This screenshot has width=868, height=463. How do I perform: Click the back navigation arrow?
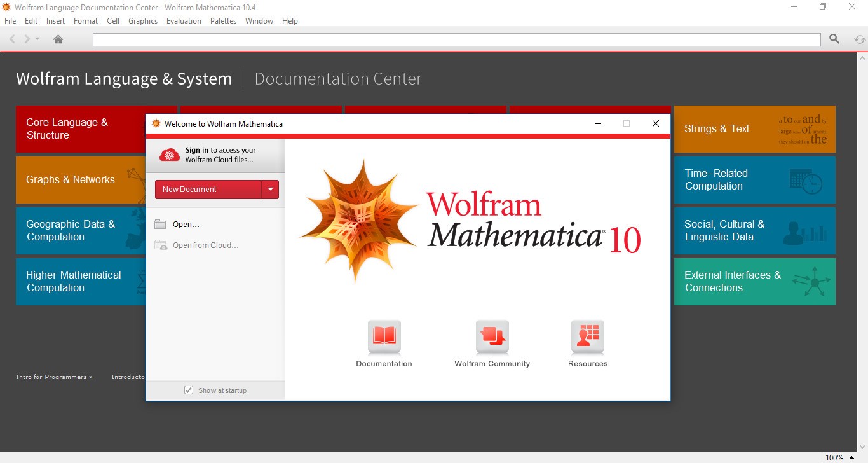point(12,39)
